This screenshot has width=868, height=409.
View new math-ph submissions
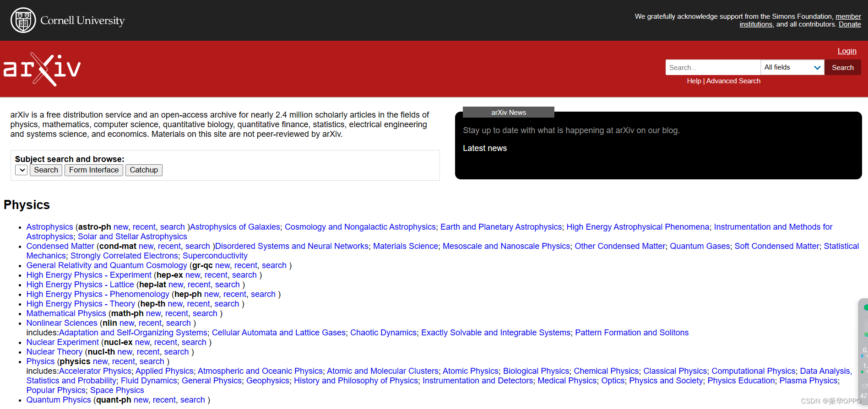(153, 313)
